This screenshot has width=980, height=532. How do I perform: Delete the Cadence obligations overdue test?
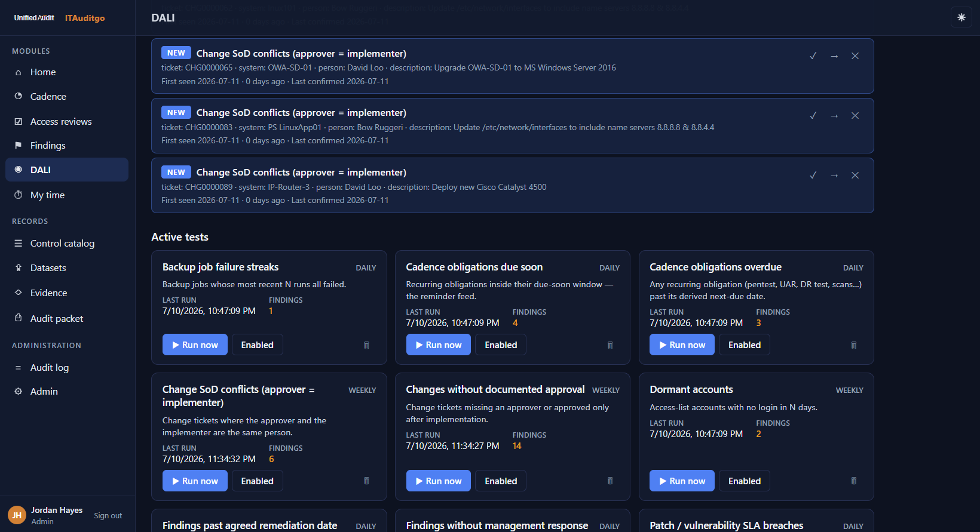[x=854, y=345]
